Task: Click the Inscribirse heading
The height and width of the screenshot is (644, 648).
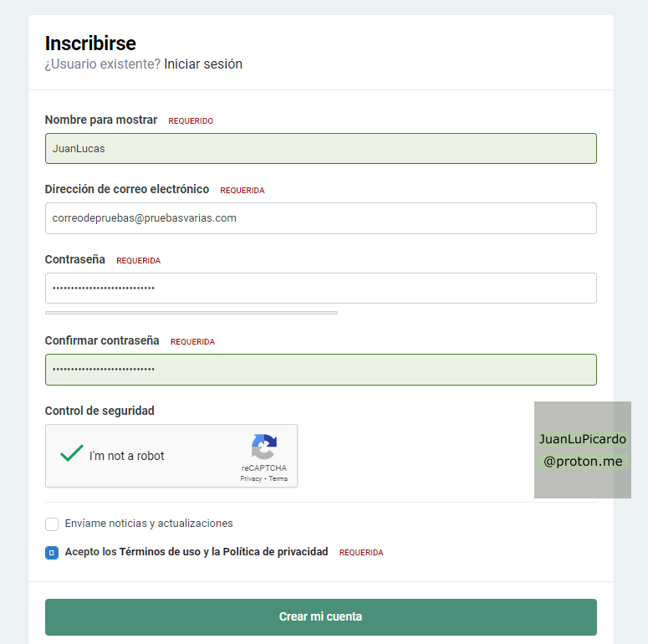Action: [x=90, y=43]
